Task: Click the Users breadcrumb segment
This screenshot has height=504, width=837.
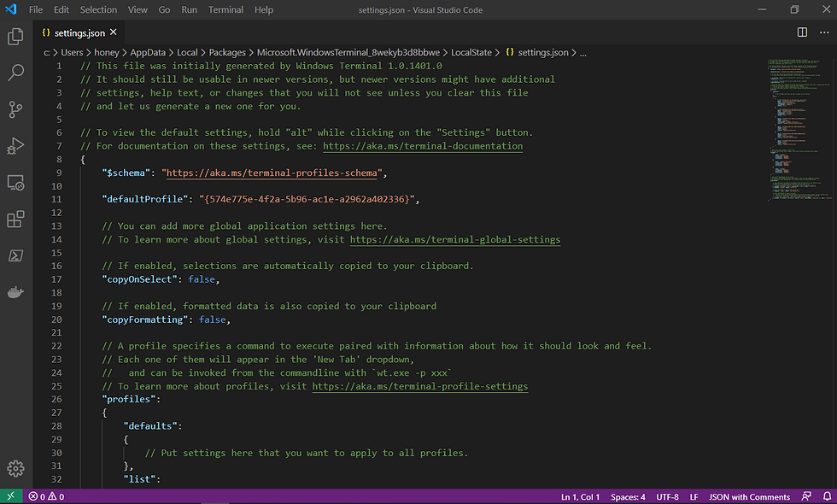Action: click(72, 52)
